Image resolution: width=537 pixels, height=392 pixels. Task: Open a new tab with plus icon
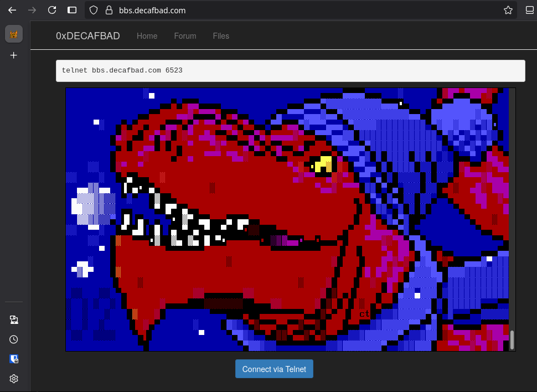[14, 55]
